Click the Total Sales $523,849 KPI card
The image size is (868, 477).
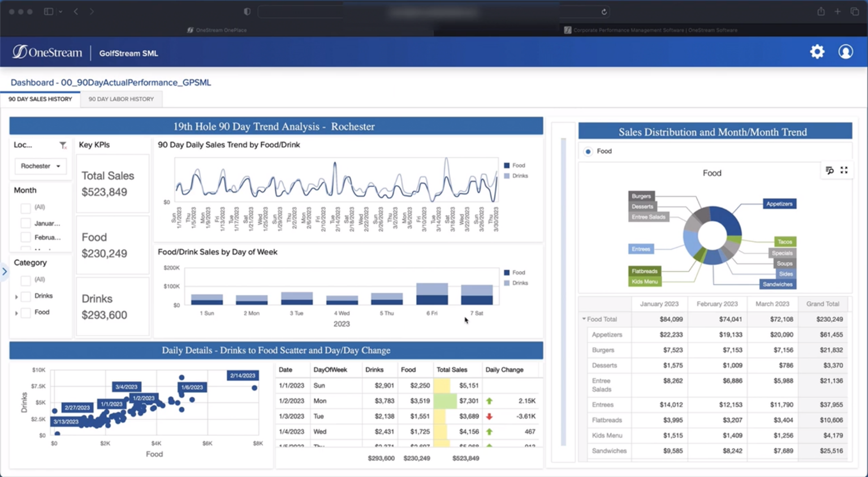click(x=113, y=184)
